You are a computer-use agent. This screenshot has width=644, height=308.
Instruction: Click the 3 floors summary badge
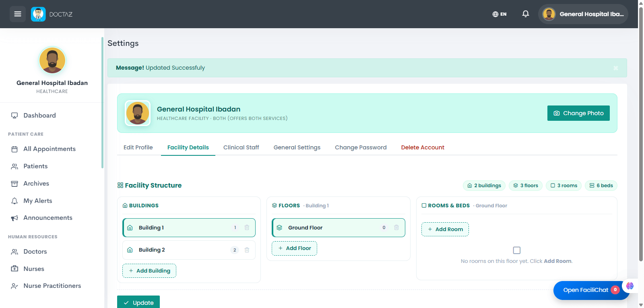tap(526, 186)
